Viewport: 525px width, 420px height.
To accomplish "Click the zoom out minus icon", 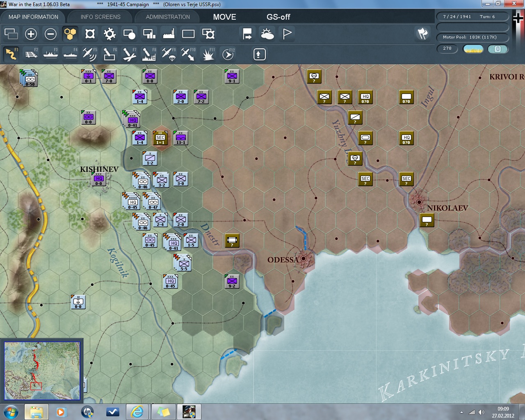I will pos(50,34).
